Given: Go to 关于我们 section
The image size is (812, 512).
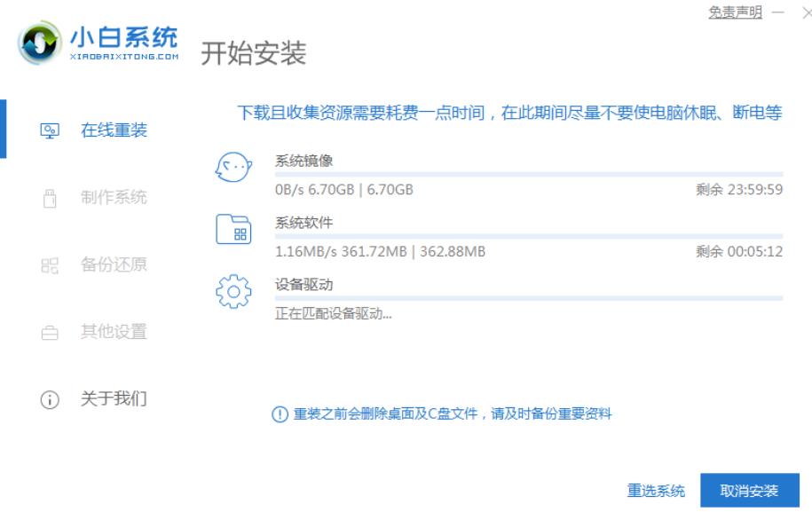Looking at the screenshot, I should point(114,398).
